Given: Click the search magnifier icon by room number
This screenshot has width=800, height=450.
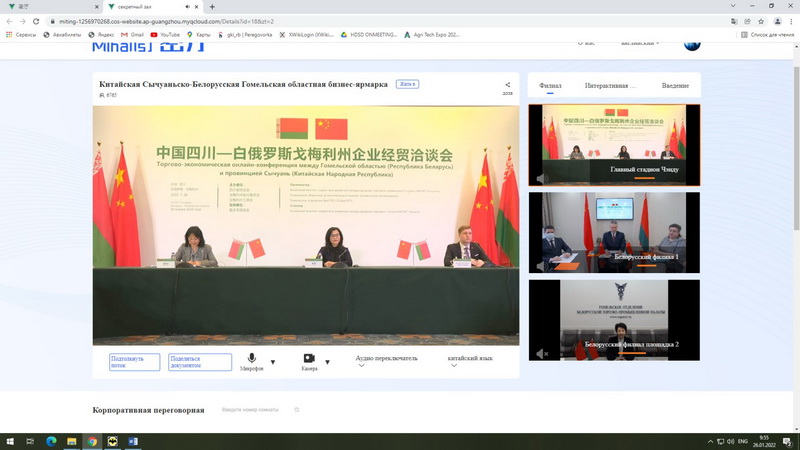Looking at the screenshot, I should pos(296,410).
